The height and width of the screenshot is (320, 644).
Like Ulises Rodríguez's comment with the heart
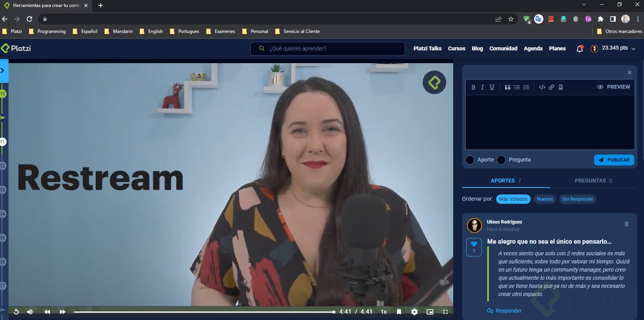point(474,247)
